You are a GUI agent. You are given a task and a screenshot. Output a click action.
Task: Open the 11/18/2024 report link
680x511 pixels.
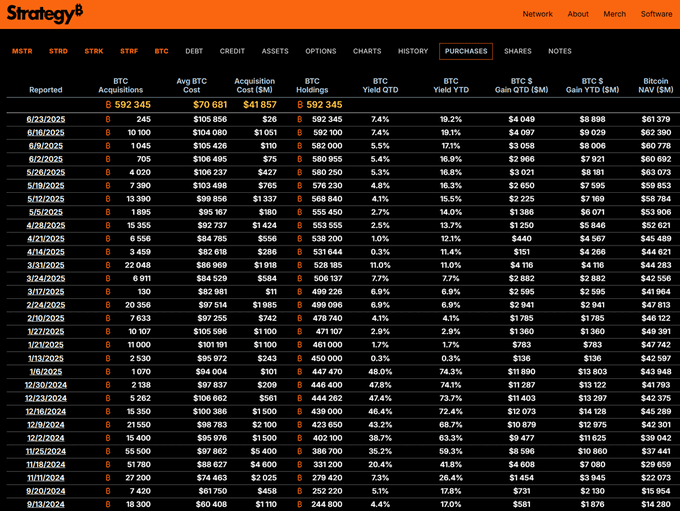(x=46, y=465)
